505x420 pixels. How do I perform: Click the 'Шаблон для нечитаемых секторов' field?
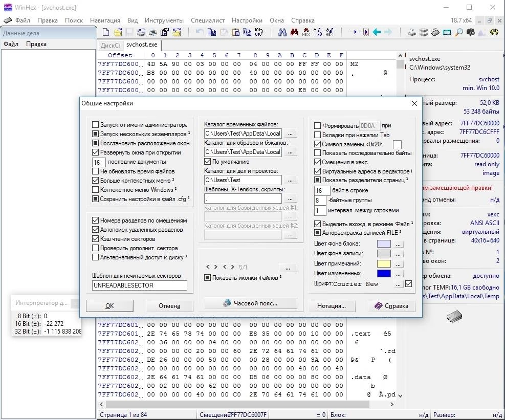[x=140, y=285]
